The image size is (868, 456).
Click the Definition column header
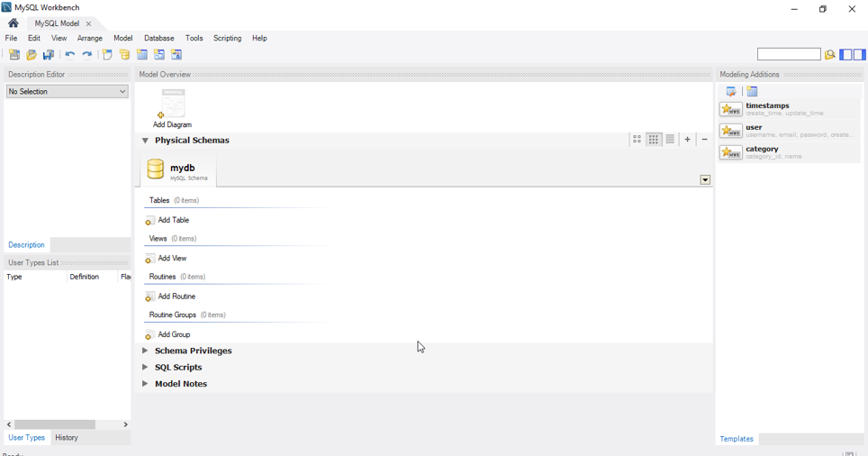point(92,277)
